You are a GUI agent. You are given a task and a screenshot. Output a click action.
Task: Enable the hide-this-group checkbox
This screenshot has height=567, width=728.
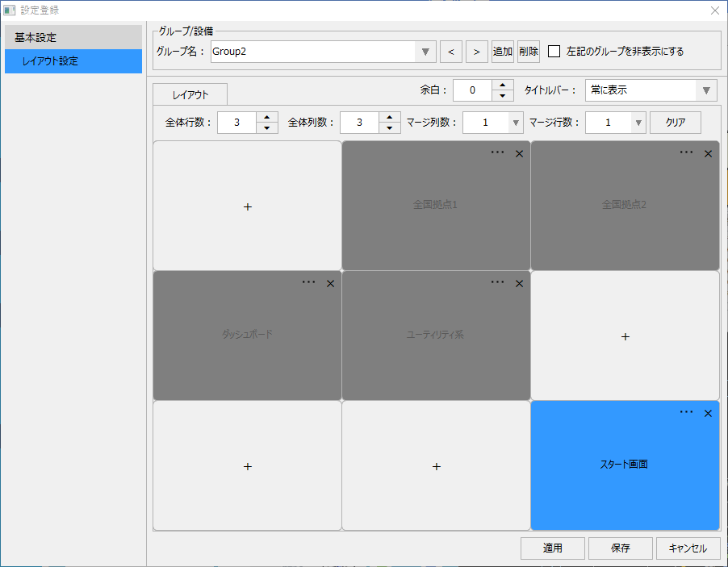554,51
